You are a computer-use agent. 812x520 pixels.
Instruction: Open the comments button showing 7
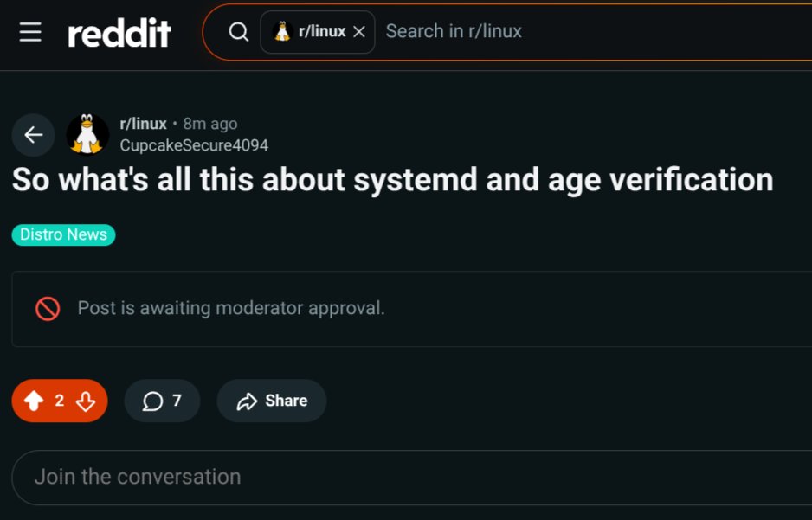(x=162, y=401)
